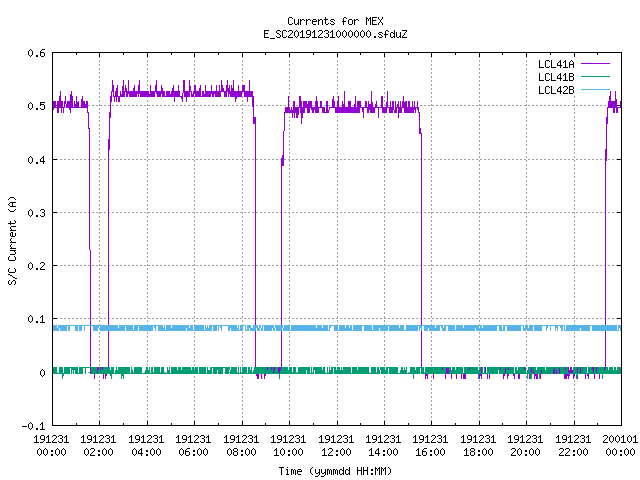Click the 200101 date tick label

pos(620,439)
